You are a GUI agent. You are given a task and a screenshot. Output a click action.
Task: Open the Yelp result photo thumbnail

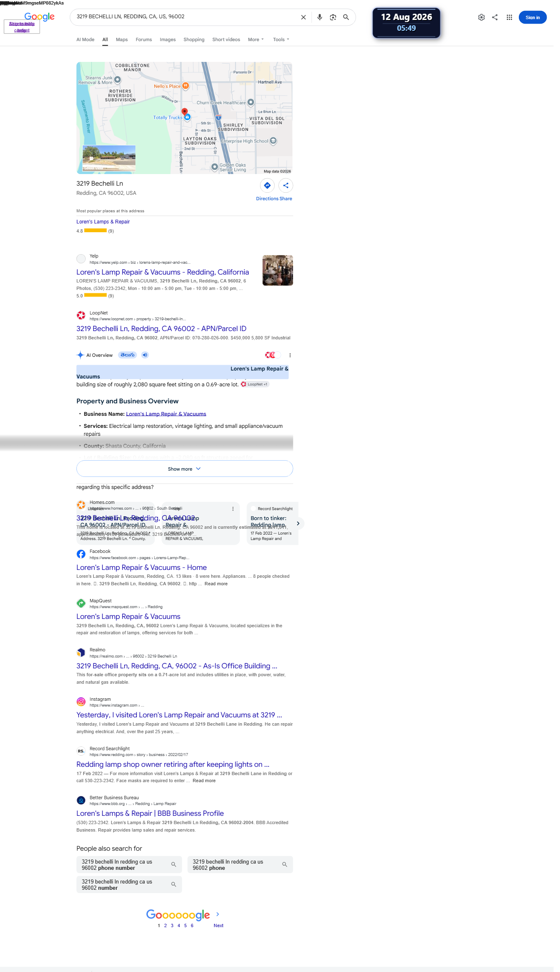278,270
